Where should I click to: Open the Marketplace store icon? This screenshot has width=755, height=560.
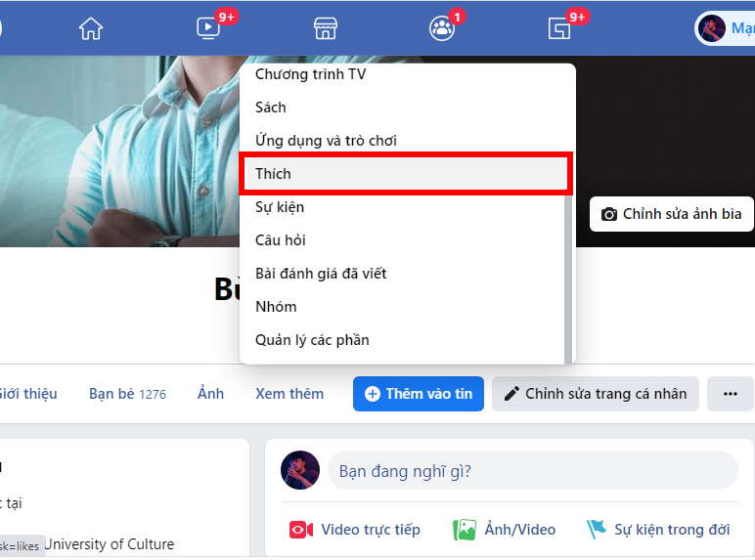(x=325, y=28)
